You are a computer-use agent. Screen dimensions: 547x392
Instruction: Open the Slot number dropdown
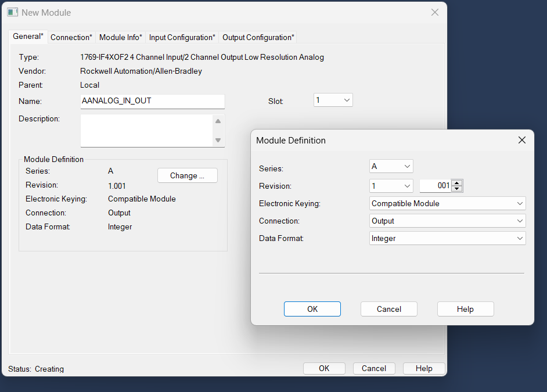(333, 100)
